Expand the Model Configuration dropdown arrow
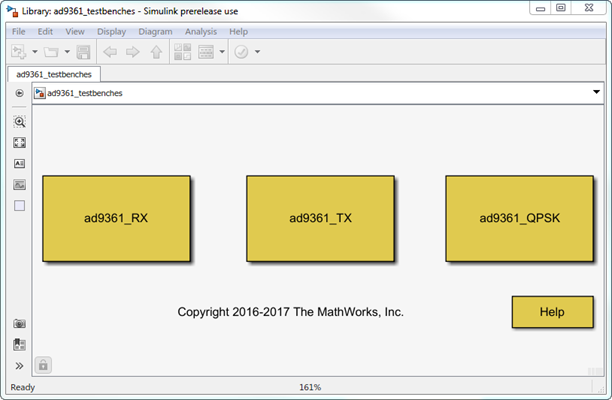 click(x=222, y=52)
